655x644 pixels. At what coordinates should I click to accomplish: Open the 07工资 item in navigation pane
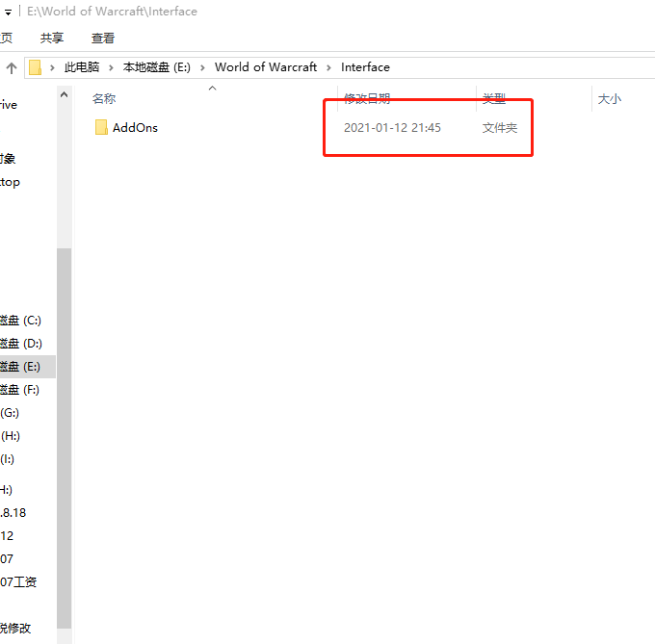tap(18, 581)
